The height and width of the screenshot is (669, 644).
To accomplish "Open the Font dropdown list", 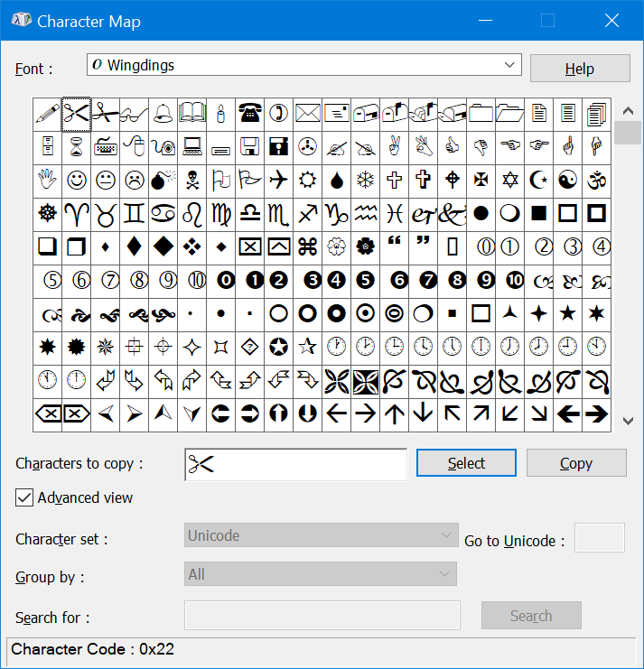I will [510, 65].
